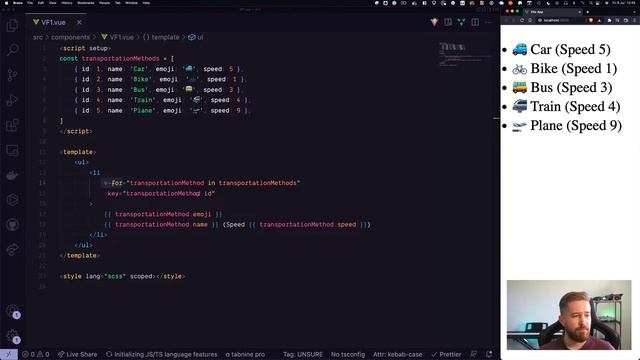Open a new tab in Brave browser
The image size is (640, 360).
coord(588,12)
